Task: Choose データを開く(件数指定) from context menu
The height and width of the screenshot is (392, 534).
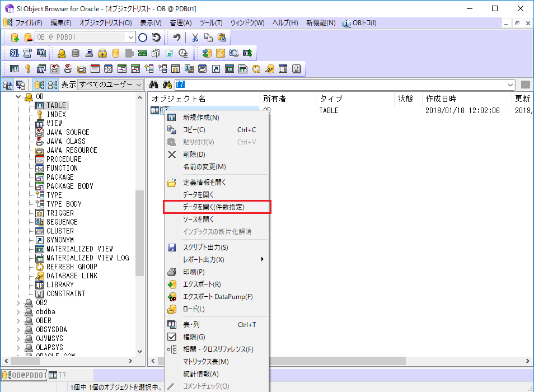Action: coord(213,207)
